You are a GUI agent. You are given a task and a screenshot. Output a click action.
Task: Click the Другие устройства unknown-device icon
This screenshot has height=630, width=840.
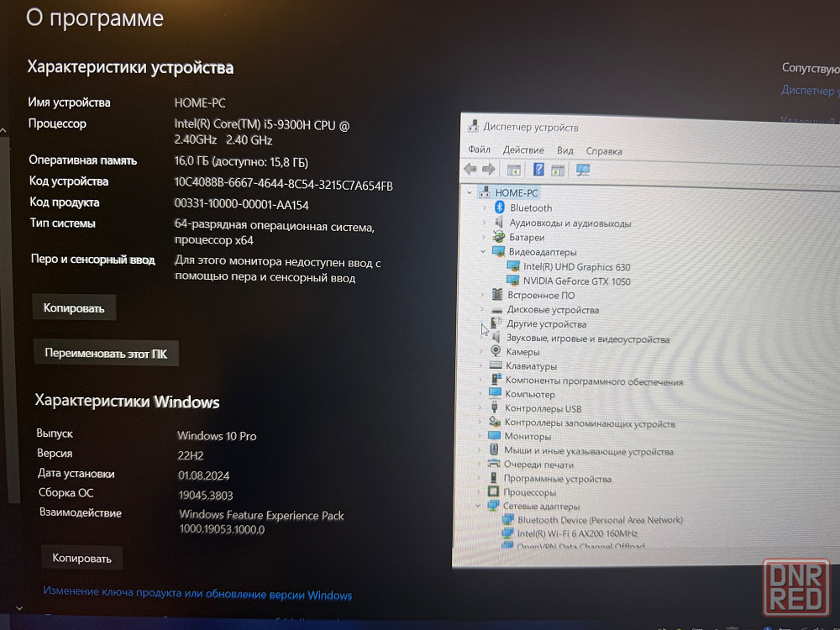(496, 323)
